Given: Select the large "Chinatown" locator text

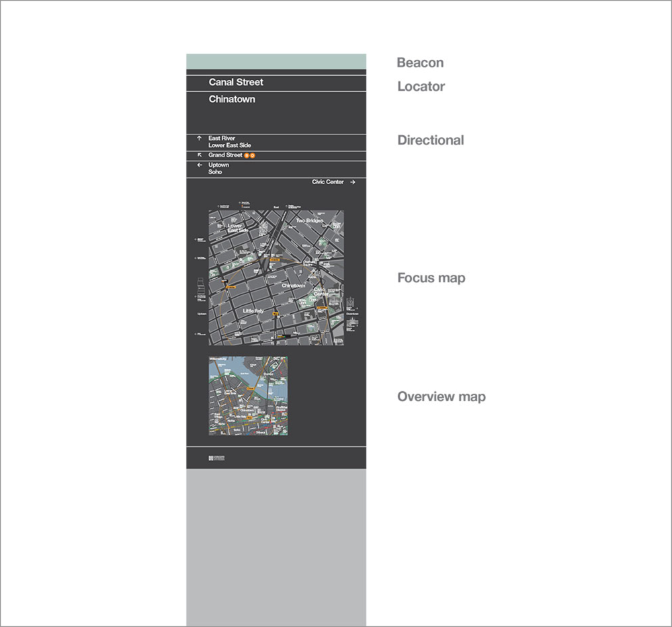Looking at the screenshot, I should 232,99.
